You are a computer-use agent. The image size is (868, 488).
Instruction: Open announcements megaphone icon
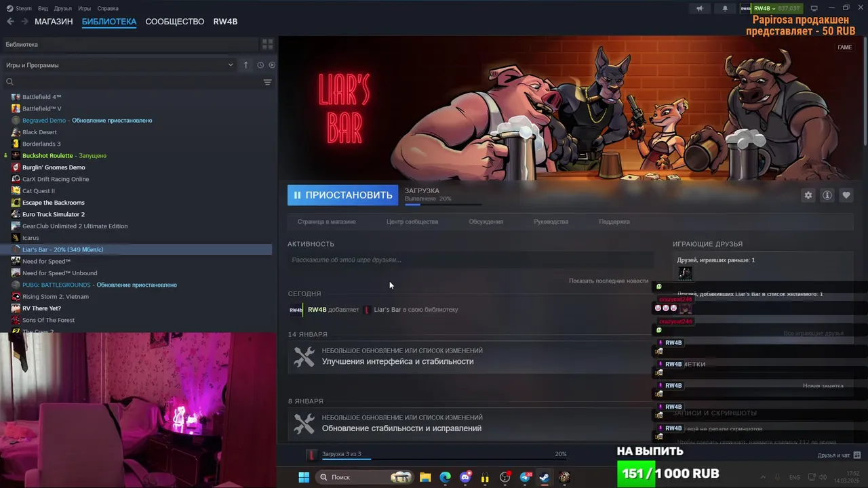pos(700,8)
